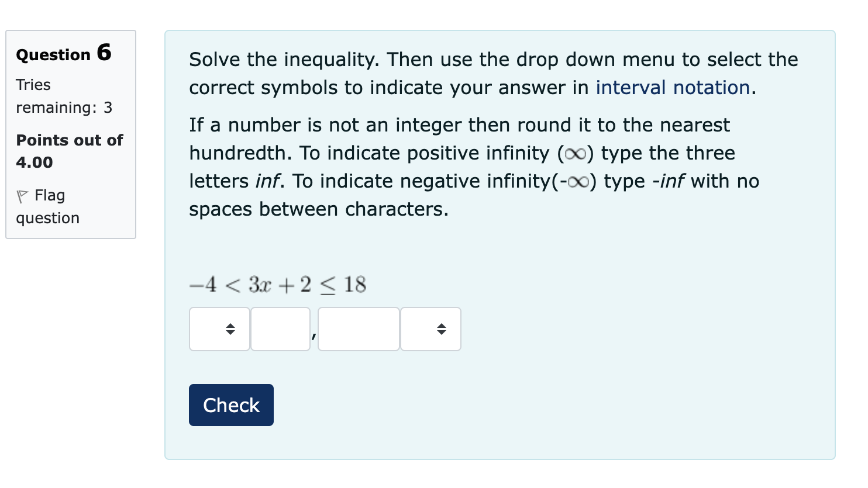Click the 'Tries remaining: 3' text
The image size is (868, 488).
[x=63, y=96]
